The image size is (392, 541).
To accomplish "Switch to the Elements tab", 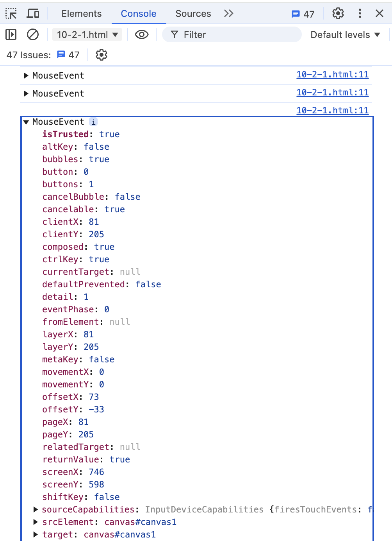I will 81,14.
